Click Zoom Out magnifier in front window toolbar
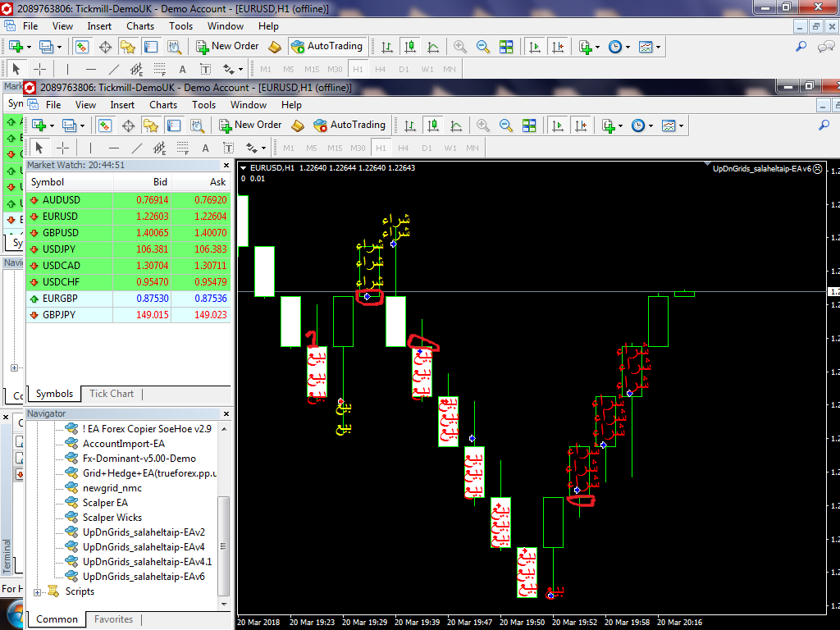This screenshot has width=840, height=630. coord(506,126)
